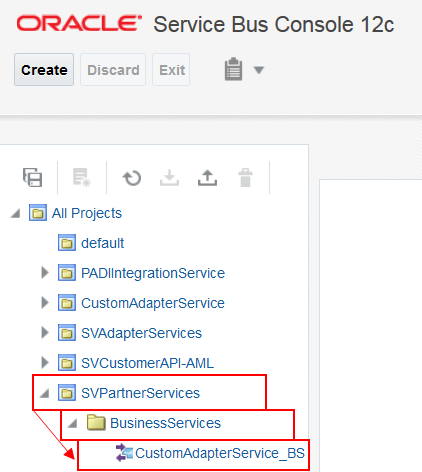This screenshot has height=472, width=422.
Task: Expand the PADIIntegrationService project
Action: (45, 273)
